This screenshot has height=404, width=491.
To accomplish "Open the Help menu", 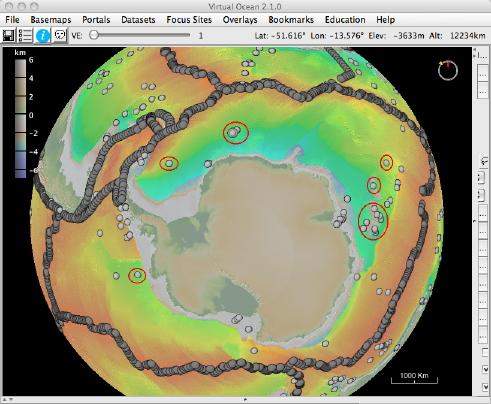I will click(386, 20).
